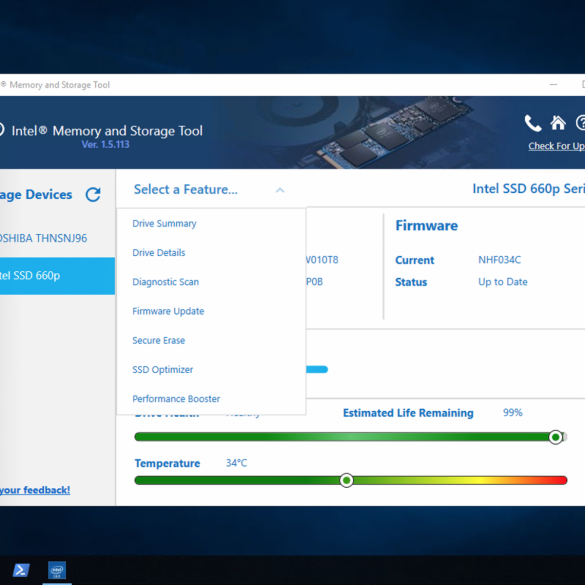
Task: Click the chevron beside Select a Feature
Action: coord(280,190)
